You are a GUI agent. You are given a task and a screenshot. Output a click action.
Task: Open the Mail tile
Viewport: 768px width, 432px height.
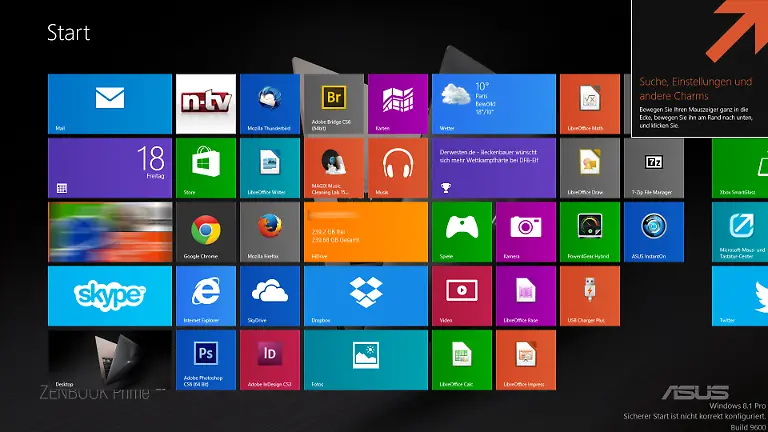click(109, 103)
